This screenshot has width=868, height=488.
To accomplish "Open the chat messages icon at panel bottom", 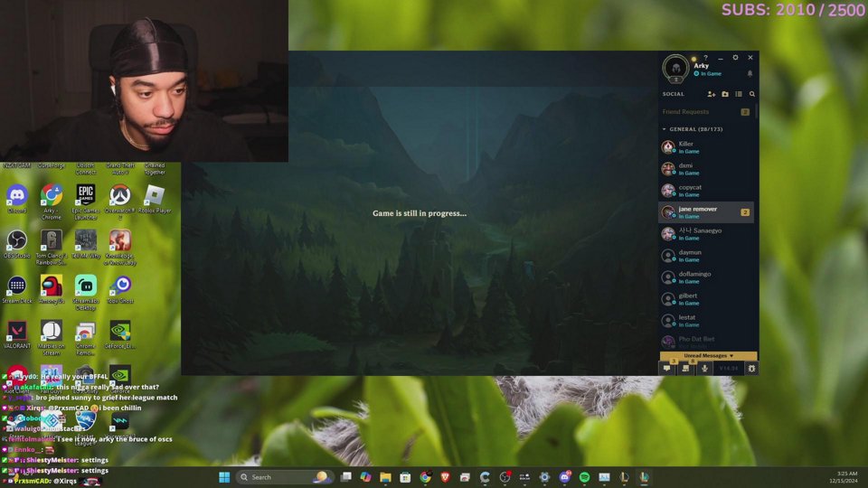I will [667, 368].
